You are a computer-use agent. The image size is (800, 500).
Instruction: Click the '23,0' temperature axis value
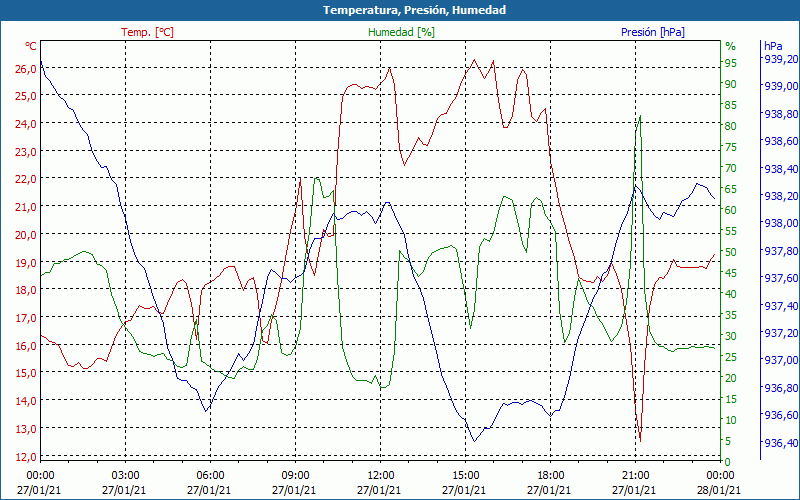tap(26, 152)
